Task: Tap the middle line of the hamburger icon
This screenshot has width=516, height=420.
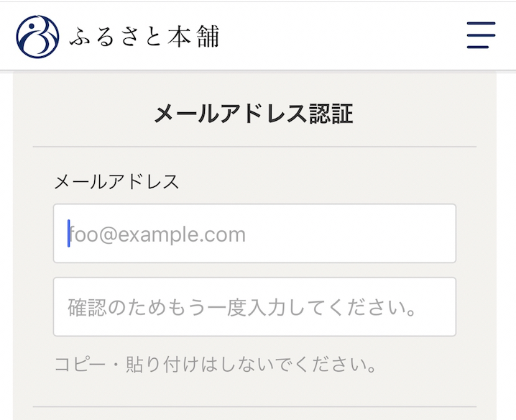Action: tap(481, 35)
